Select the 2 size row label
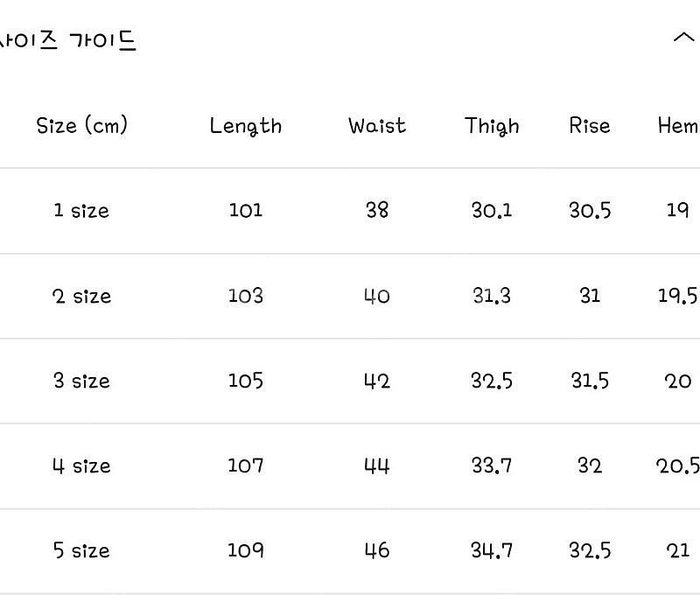The height and width of the screenshot is (602, 700). [81, 296]
